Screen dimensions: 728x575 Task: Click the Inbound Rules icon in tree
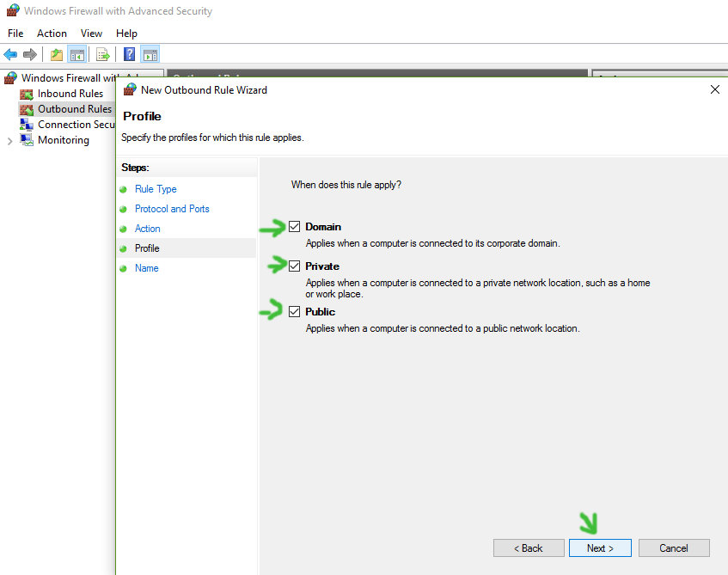(x=27, y=95)
